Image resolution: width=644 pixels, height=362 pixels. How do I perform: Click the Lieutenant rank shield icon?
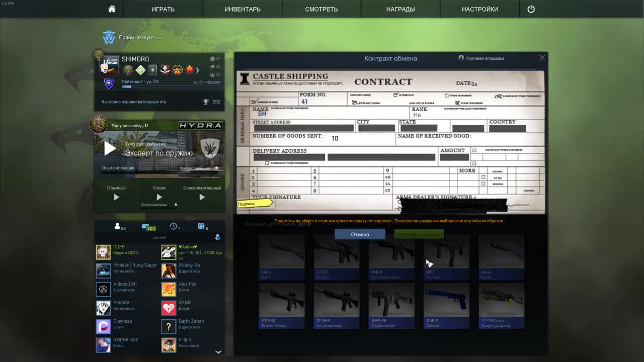click(109, 83)
